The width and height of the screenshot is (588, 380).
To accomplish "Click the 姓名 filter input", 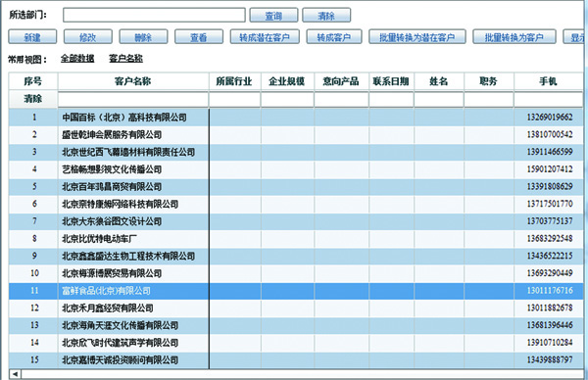I will pos(439,100).
